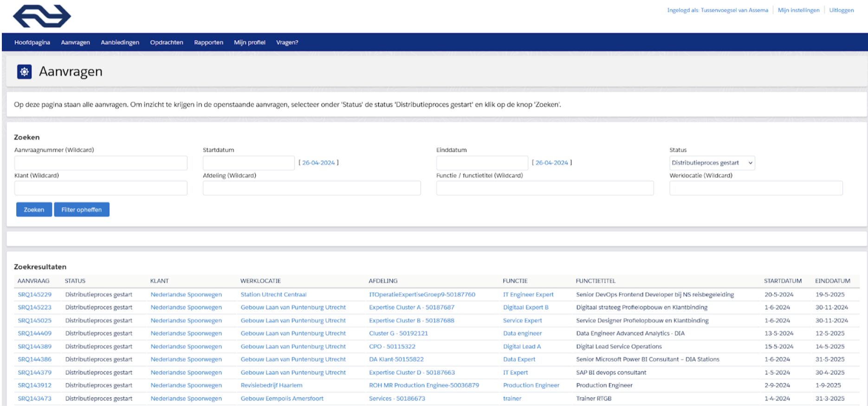Select 'Digital Lead Service Operations' title cell
The image size is (868, 406).
pos(619,347)
